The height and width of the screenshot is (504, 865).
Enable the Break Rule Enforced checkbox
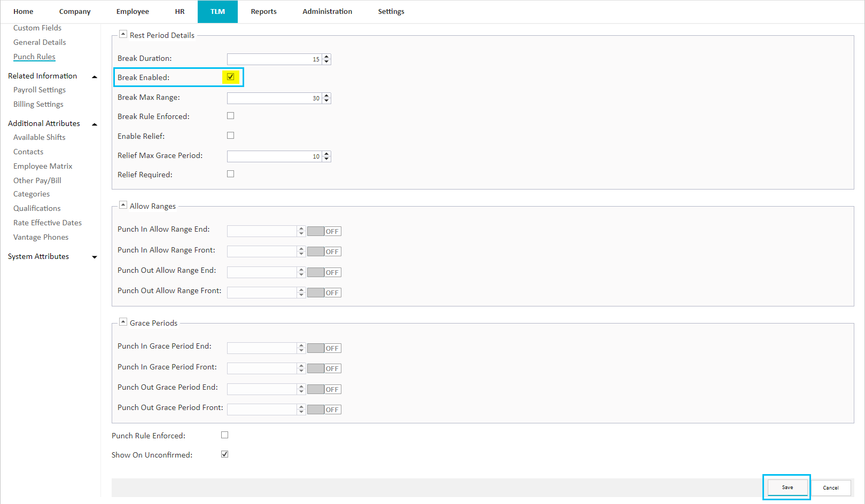230,115
